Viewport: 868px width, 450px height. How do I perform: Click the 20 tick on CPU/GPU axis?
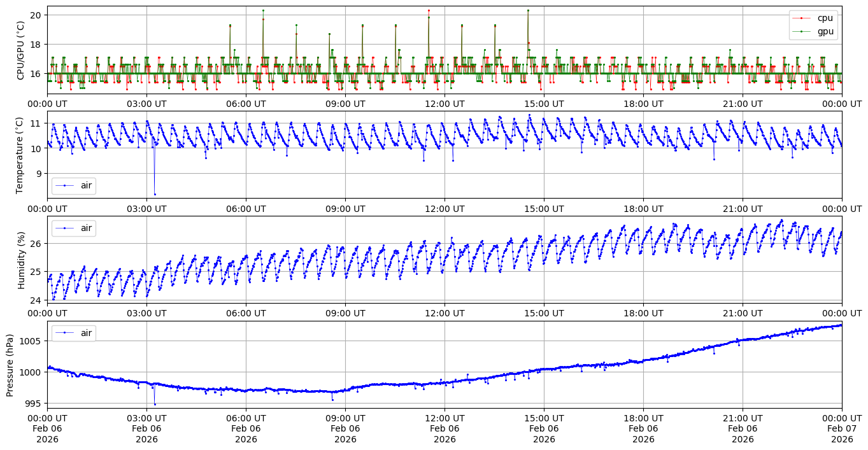[36, 15]
